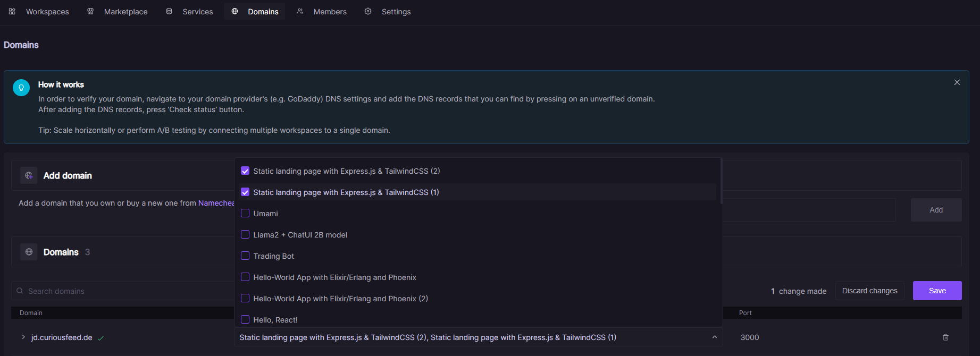
Task: Click the Services database icon
Action: point(169,11)
